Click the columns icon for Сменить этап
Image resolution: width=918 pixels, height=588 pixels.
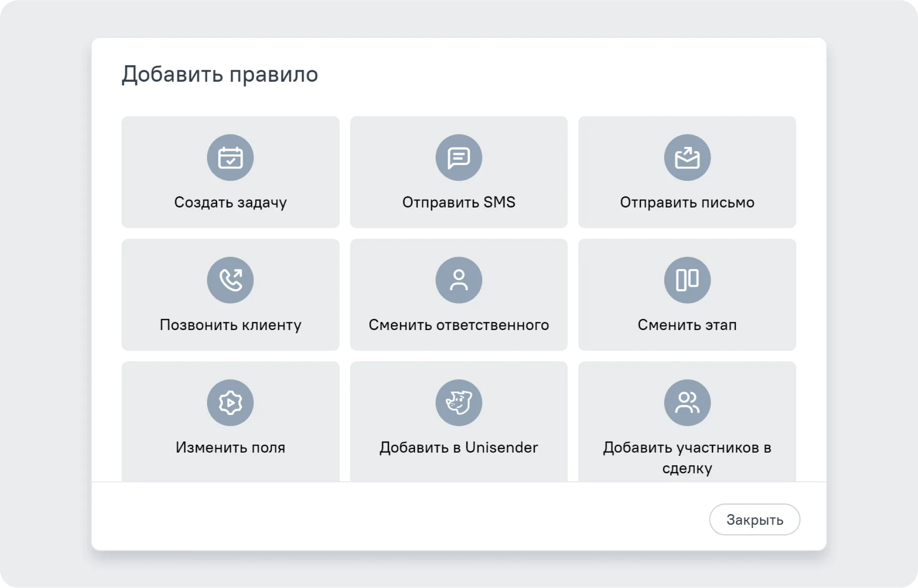tap(687, 280)
